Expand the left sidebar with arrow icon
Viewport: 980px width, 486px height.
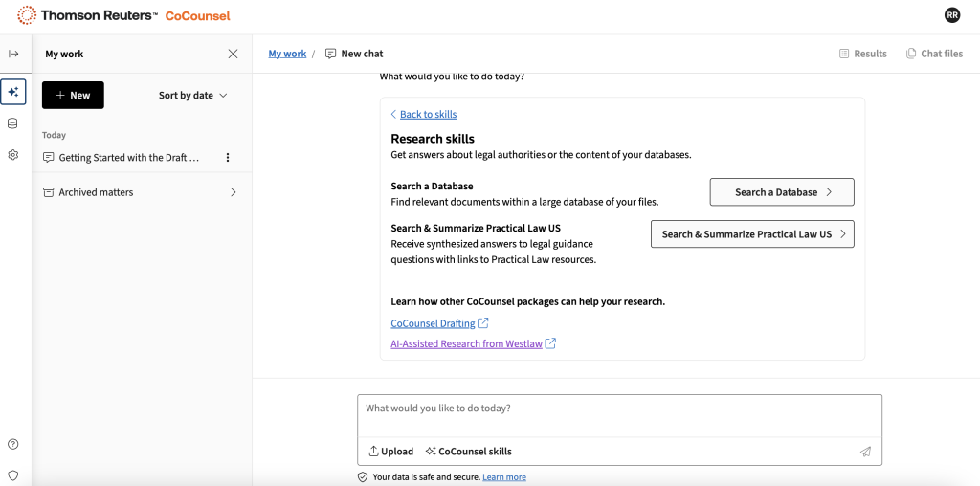point(13,54)
